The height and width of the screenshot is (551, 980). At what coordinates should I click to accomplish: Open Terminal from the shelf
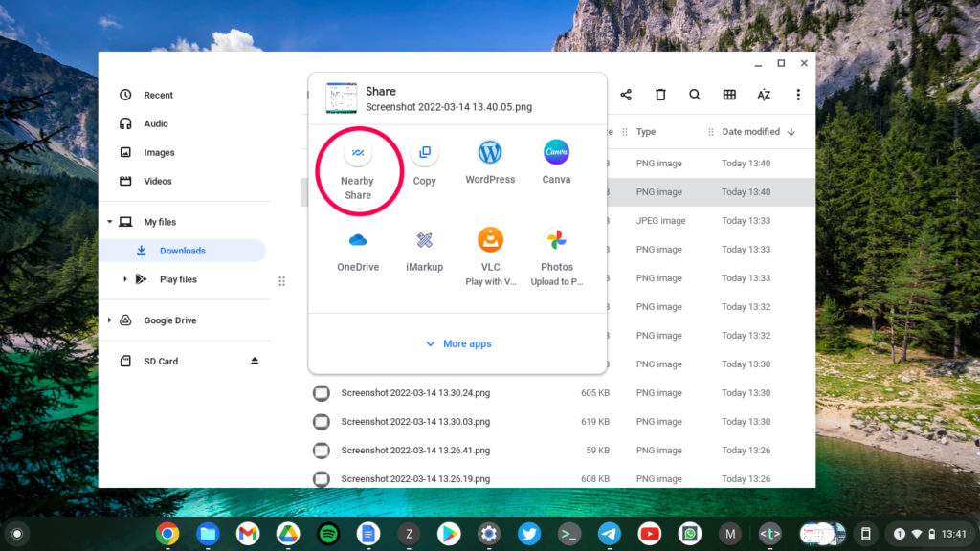click(x=568, y=534)
